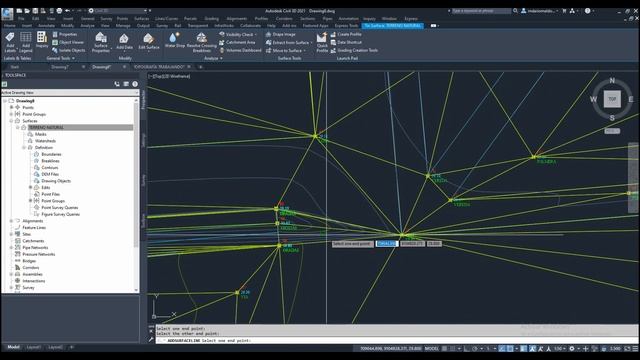Open the Object Viewer

point(68,42)
